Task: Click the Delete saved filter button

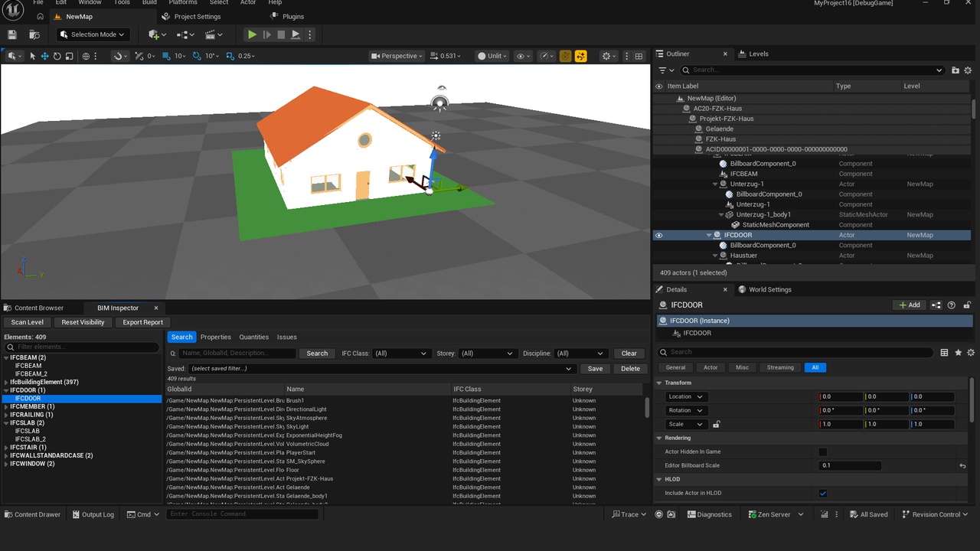Action: [631, 368]
